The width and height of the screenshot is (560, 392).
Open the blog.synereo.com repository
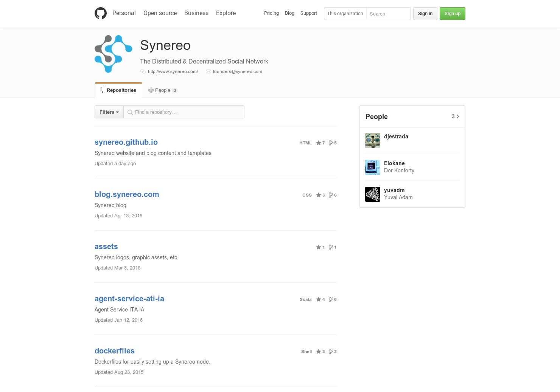(x=127, y=194)
